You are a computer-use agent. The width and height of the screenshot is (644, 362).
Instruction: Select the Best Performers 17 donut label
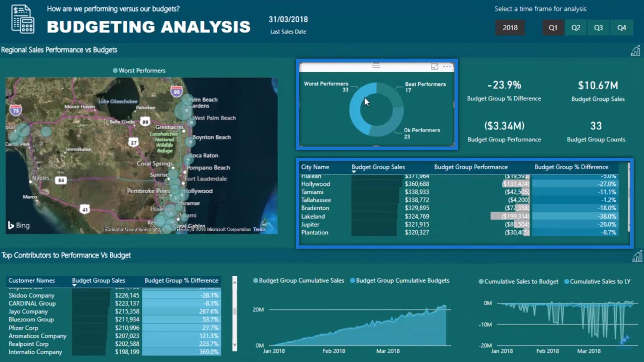425,87
